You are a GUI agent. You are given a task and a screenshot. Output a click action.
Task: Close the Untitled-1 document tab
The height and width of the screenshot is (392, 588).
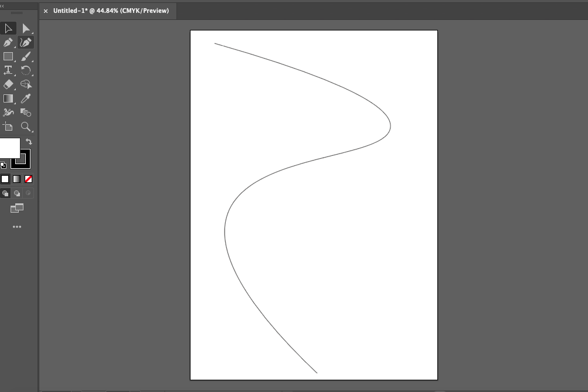tap(46, 11)
